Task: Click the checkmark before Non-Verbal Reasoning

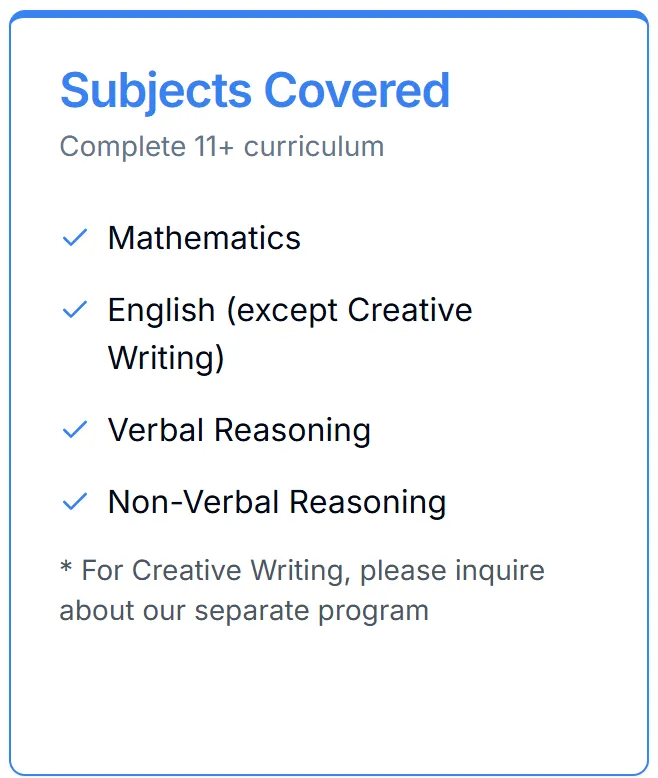Action: coord(75,502)
